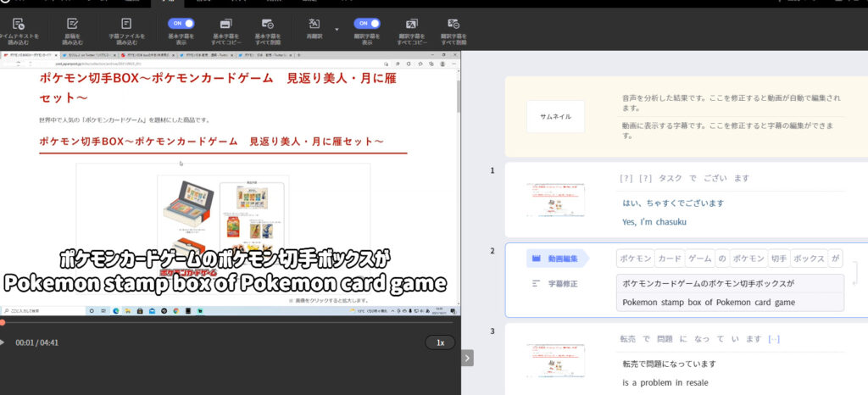Click the ボックス word chip in row 2

pos(809,259)
